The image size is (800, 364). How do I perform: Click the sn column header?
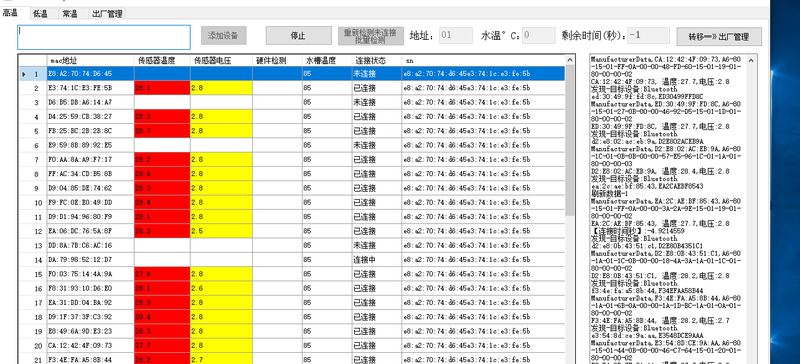tap(483, 60)
